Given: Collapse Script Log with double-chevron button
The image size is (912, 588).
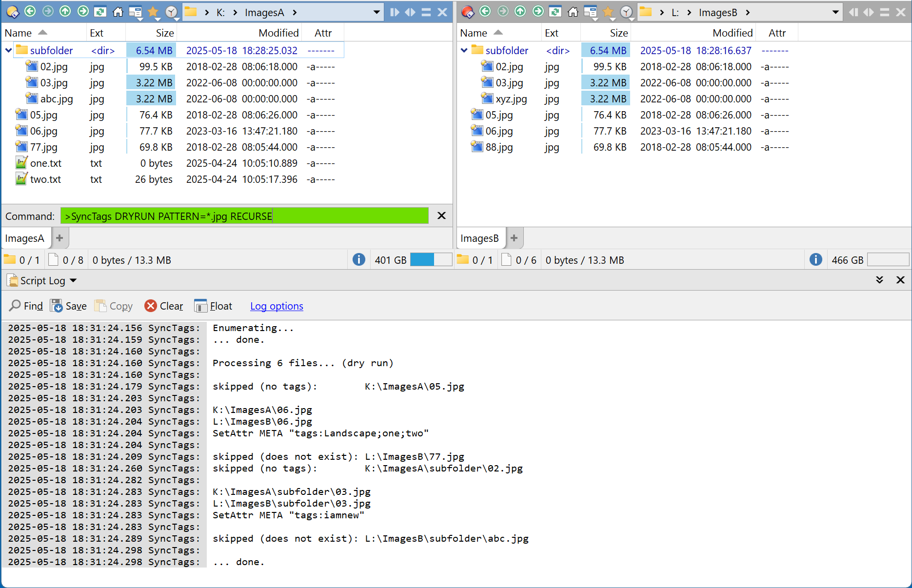Looking at the screenshot, I should pyautogui.click(x=880, y=280).
